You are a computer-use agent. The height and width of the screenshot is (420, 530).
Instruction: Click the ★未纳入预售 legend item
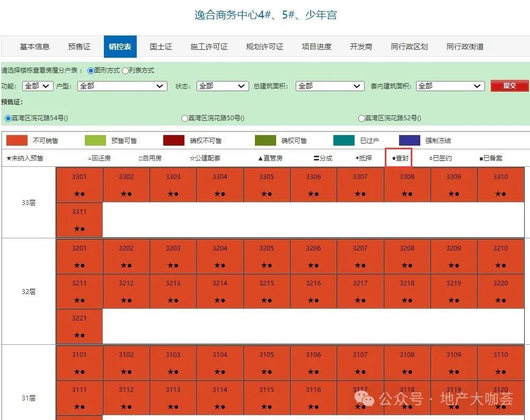point(25,158)
